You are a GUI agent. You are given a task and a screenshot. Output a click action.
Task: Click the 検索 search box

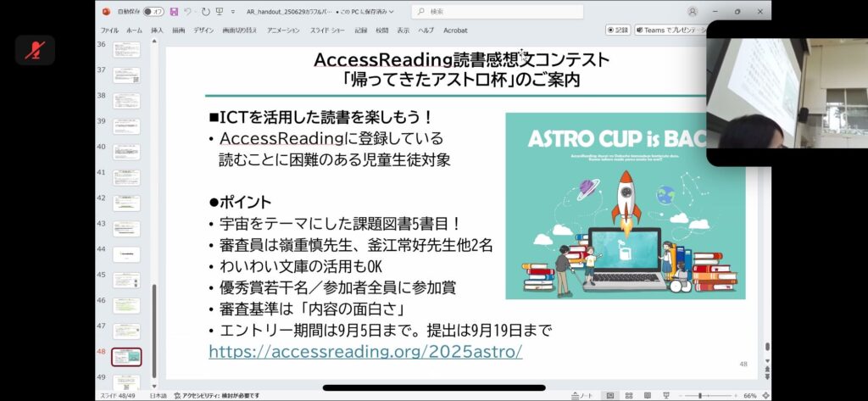click(497, 12)
